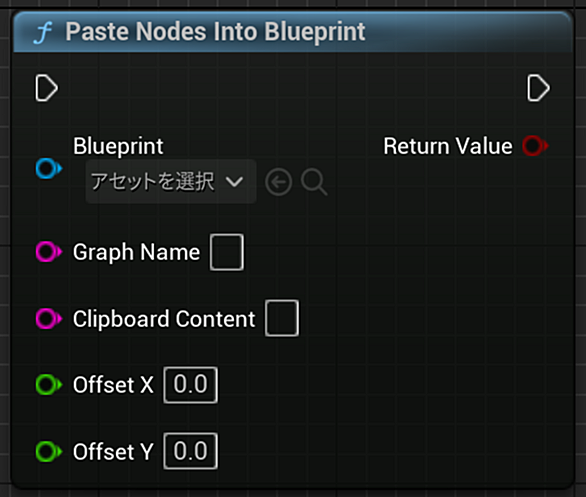This screenshot has height=497, width=586.
Task: Click the magenta Clipboard Content pin
Action: coord(49,319)
